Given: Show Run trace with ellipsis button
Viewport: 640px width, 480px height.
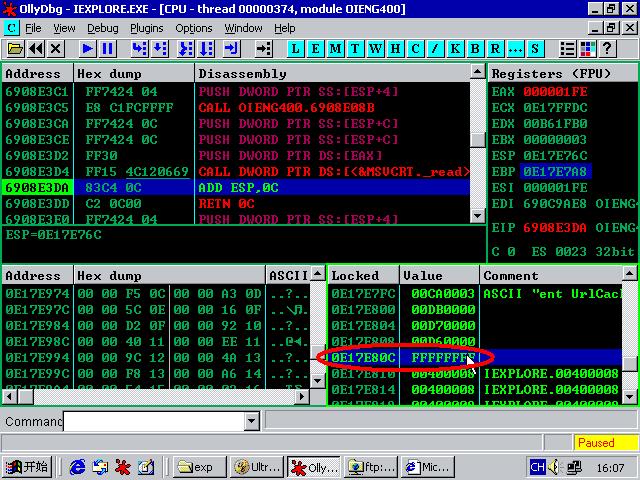Looking at the screenshot, I should 515,49.
